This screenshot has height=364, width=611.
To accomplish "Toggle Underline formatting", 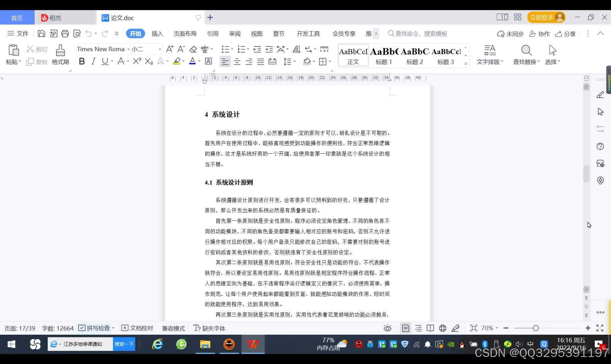I will [x=105, y=61].
